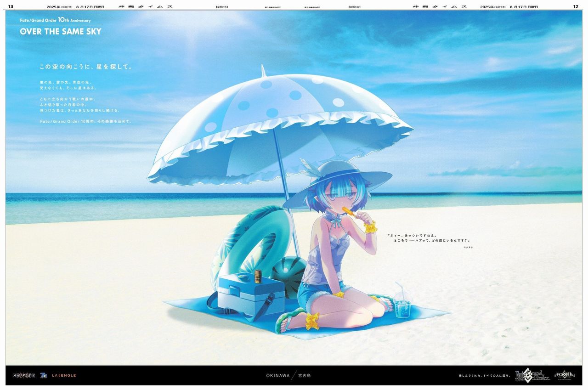Click the page number 13 at top left
The image size is (588, 390).
pos(11,6)
